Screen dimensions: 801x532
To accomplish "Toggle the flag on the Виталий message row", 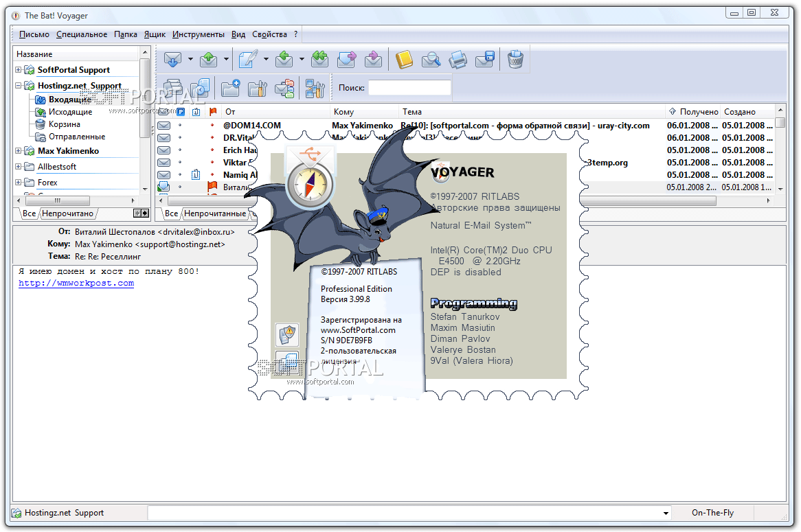I will click(x=212, y=187).
